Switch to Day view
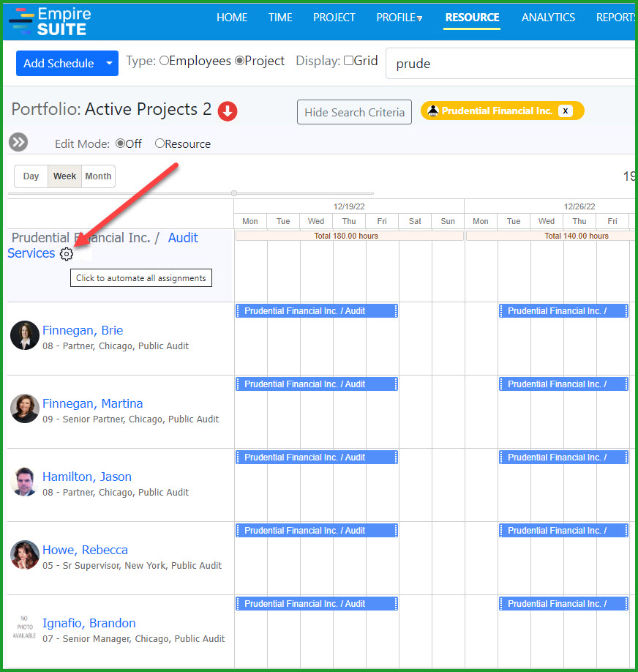This screenshot has width=638, height=672. pos(31,176)
